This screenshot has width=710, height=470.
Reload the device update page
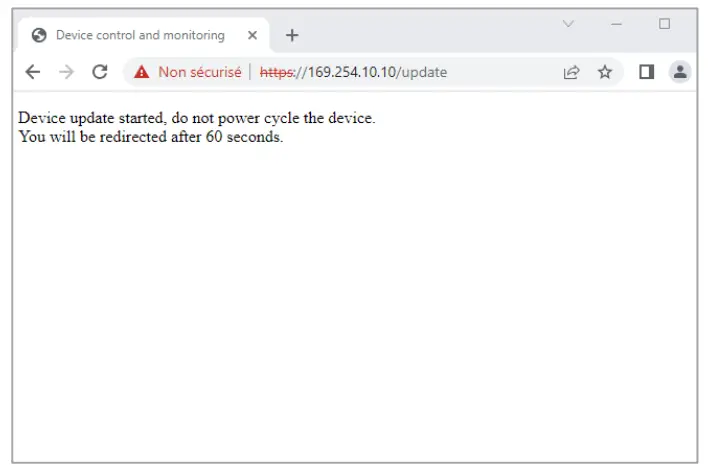coord(99,72)
